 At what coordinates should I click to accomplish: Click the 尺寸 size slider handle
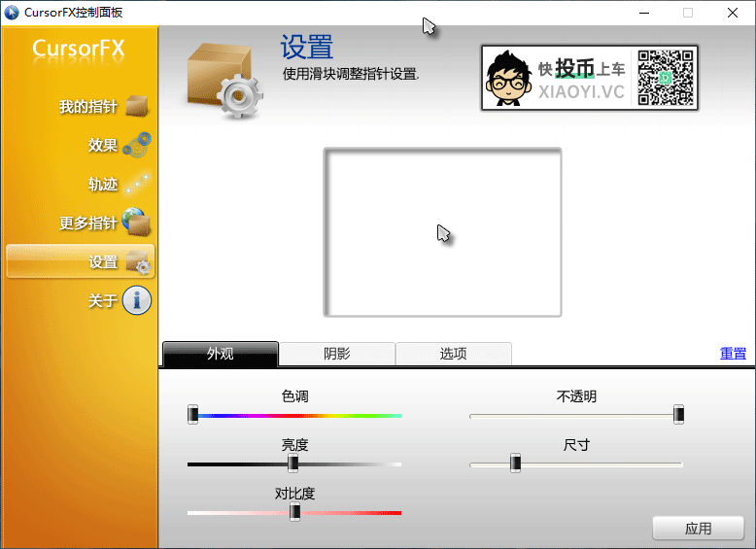pos(515,463)
